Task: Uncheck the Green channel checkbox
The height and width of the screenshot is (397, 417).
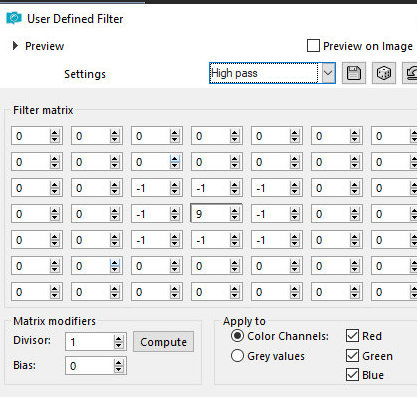Action: click(352, 356)
